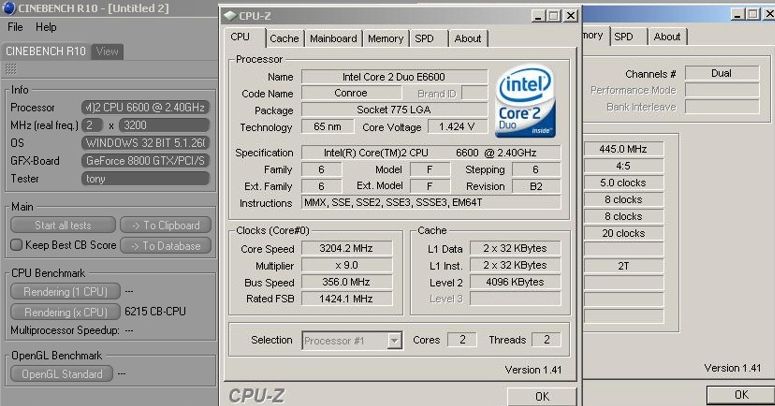Start the OpenGL Standard benchmark
The height and width of the screenshot is (406, 775).
click(x=62, y=374)
